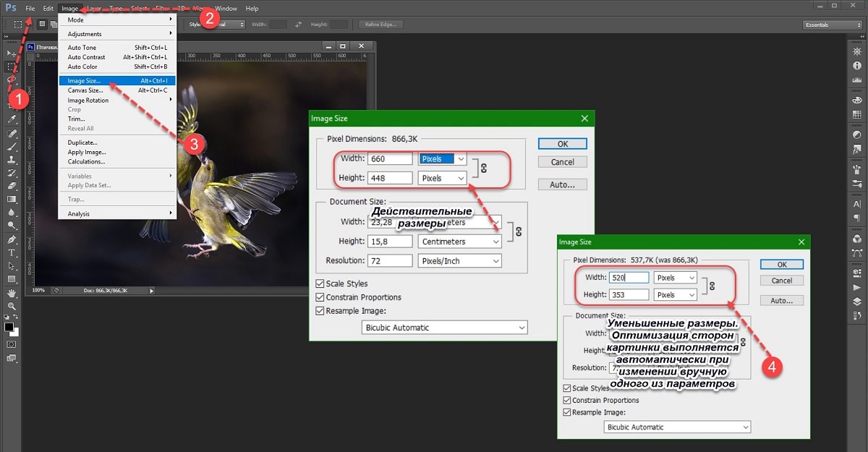Open Pixels unit dropdown beside Width 520

676,278
